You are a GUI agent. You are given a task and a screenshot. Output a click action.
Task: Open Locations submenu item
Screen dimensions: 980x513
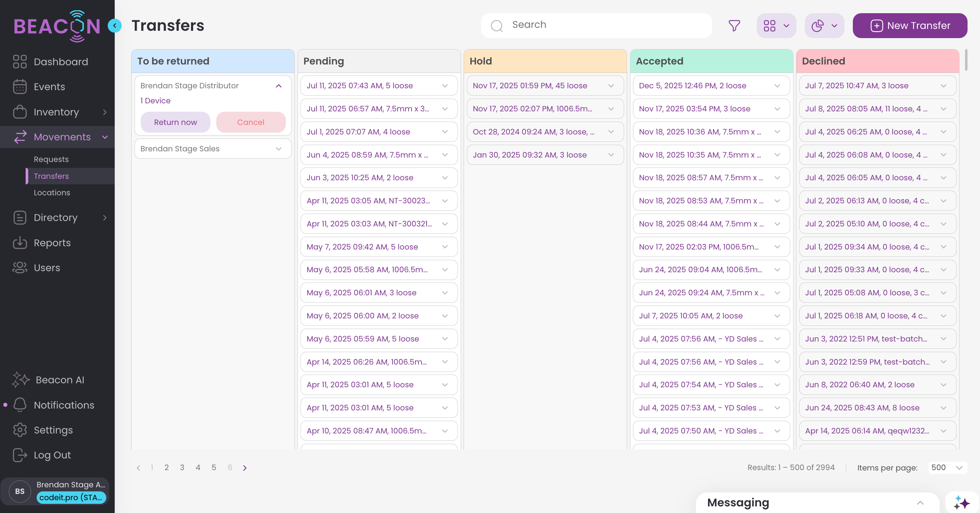pyautogui.click(x=52, y=192)
